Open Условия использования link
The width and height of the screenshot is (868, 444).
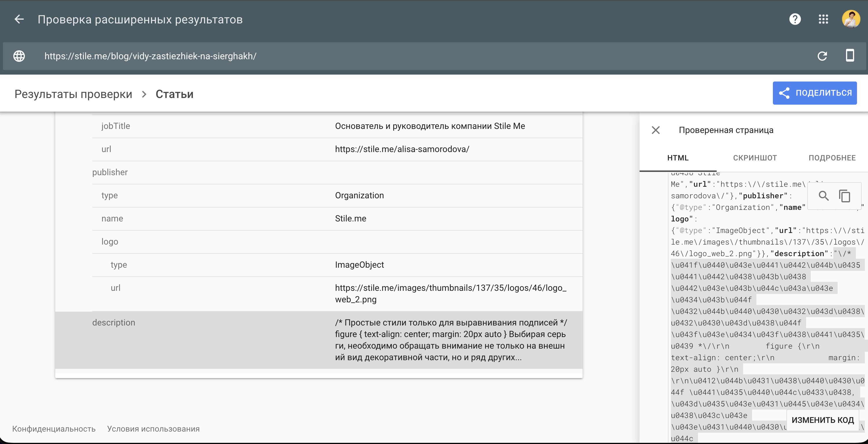(x=153, y=429)
